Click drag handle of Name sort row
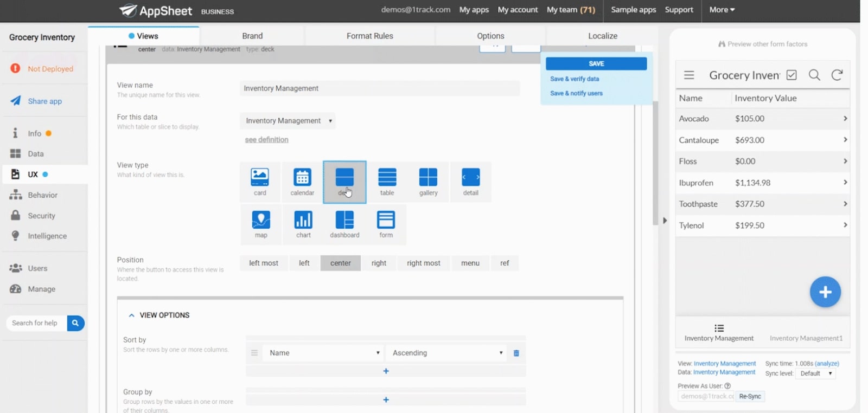 [254, 353]
